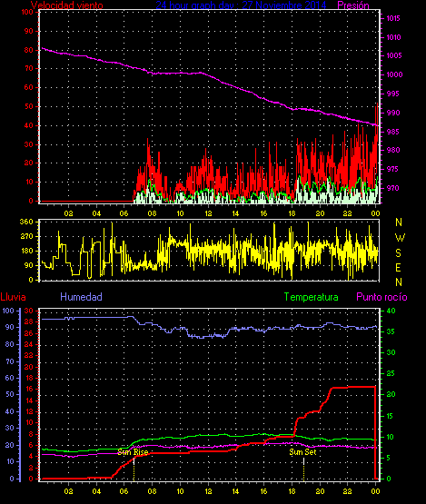Click the 12 hour tick on wind graph

[208, 213]
